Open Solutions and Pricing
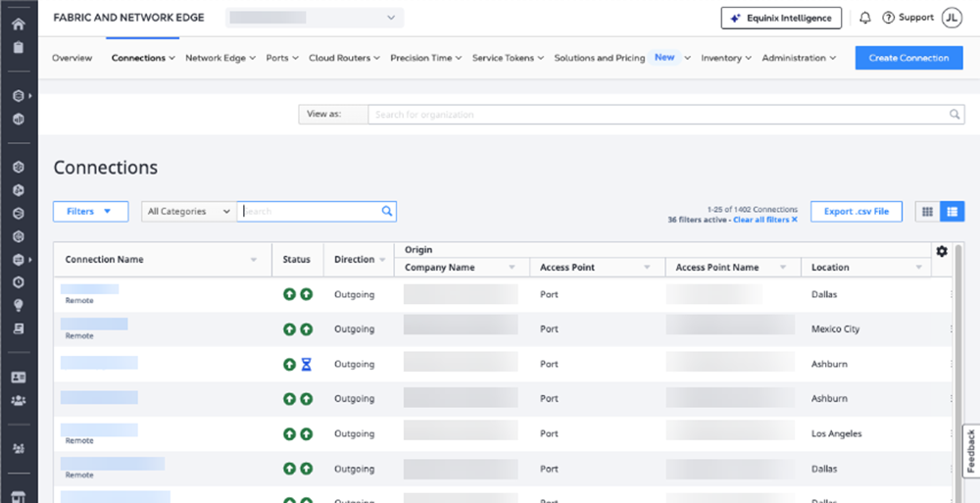The image size is (980, 503). point(600,58)
